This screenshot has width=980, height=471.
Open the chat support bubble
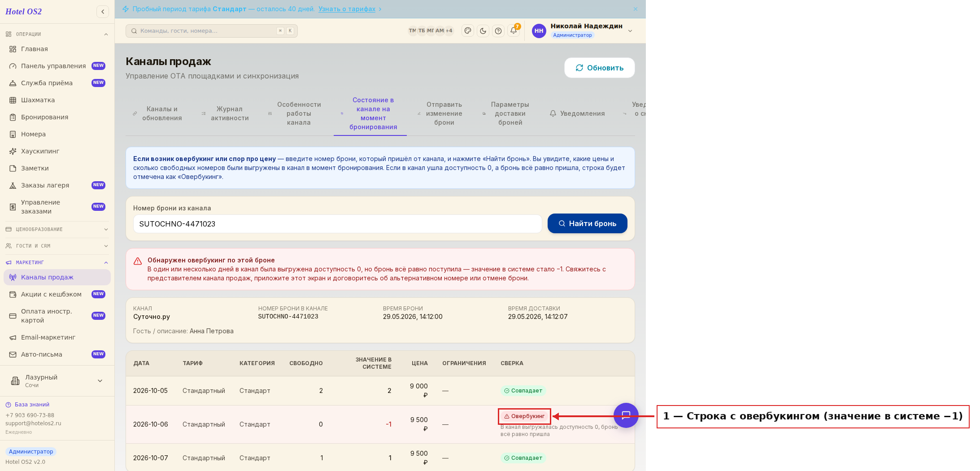[x=626, y=415]
